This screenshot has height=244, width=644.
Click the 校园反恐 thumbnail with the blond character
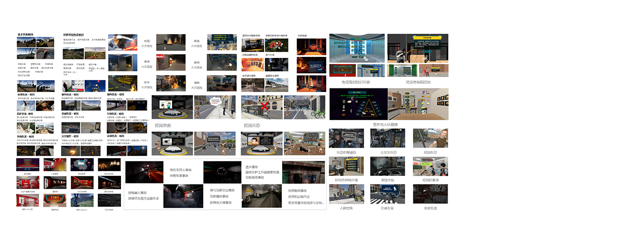pos(430,139)
